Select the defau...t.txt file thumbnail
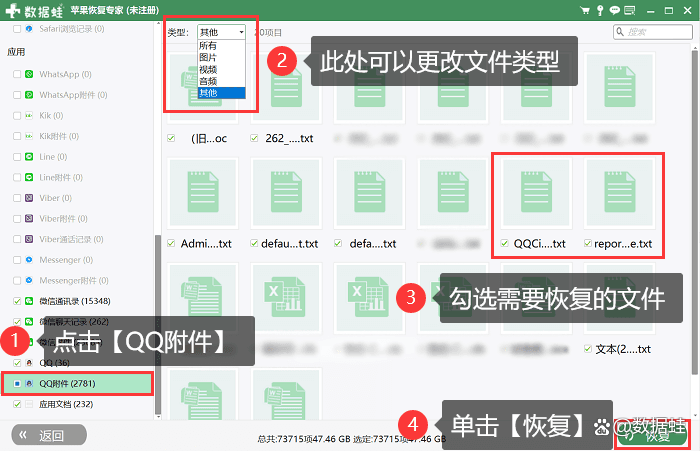Viewport: 700px width, 451px height. (286, 193)
